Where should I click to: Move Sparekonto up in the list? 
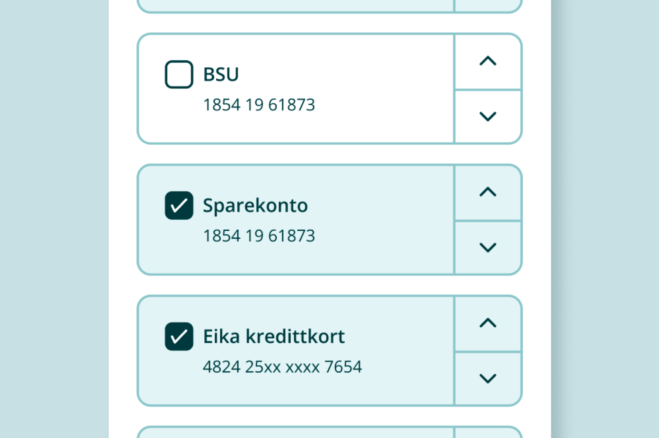coord(488,192)
